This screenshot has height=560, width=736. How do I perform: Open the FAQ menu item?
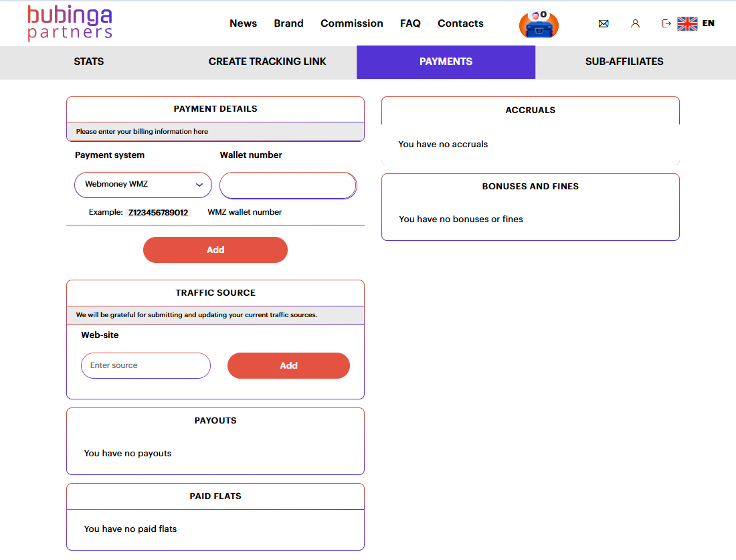410,23
